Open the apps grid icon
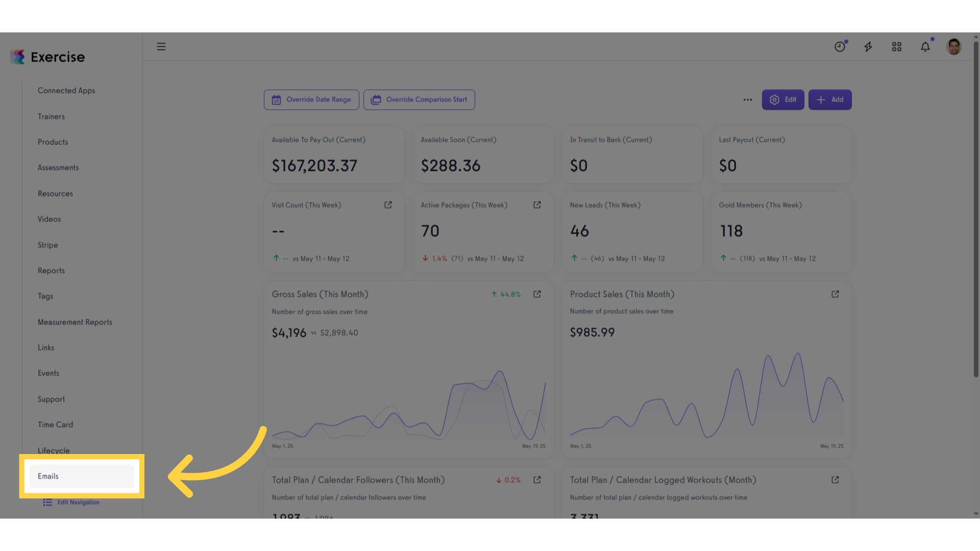The width and height of the screenshot is (980, 551). pyautogui.click(x=897, y=47)
